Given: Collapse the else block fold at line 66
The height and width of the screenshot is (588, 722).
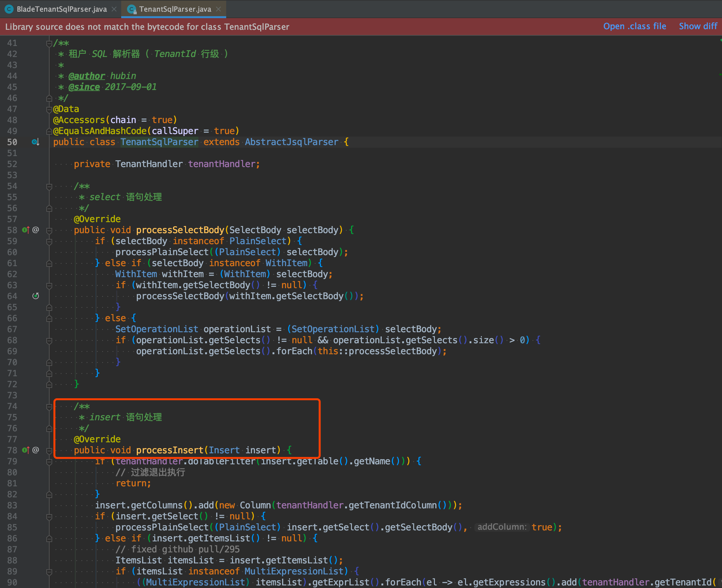Looking at the screenshot, I should pyautogui.click(x=49, y=318).
